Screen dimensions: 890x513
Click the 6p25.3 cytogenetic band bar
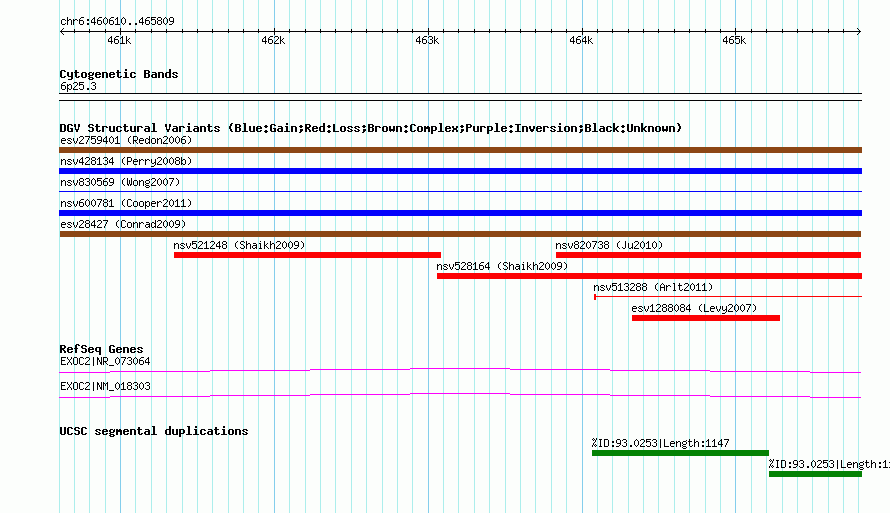[460, 97]
